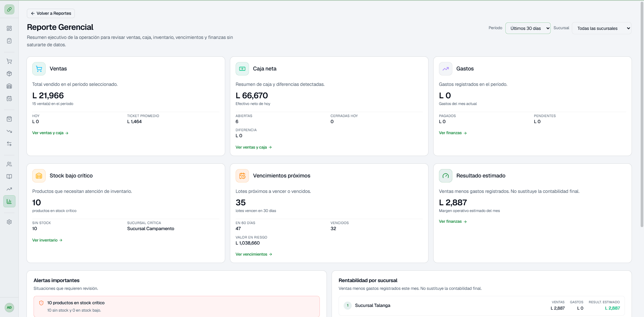644x317 pixels.
Task: Click the 'L 1,038,660' valor en riesgo
Action: [248, 243]
